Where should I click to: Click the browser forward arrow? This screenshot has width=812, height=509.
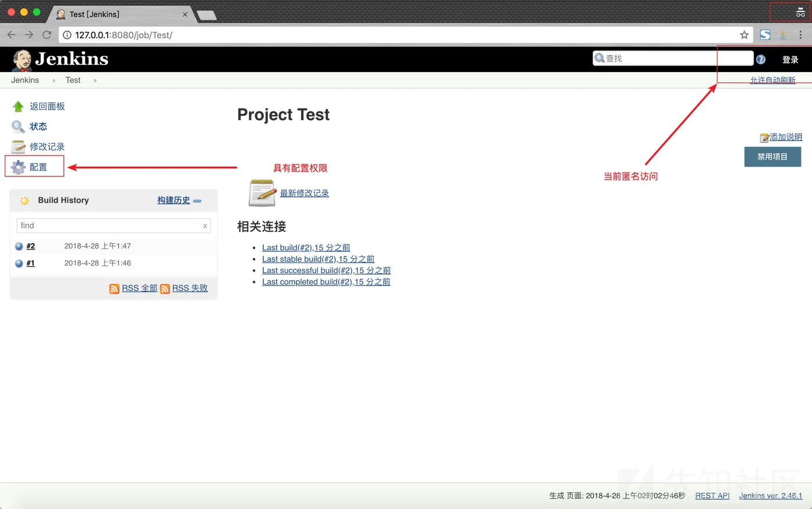pyautogui.click(x=29, y=35)
